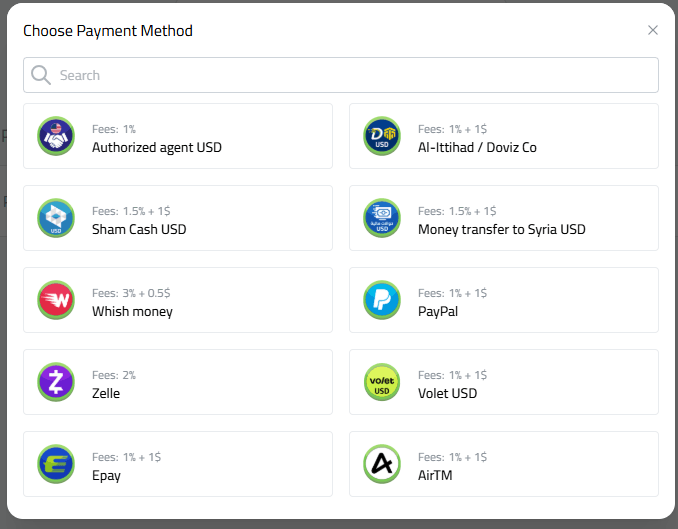
Task: Select Volet USD payment option
Action: (504, 382)
